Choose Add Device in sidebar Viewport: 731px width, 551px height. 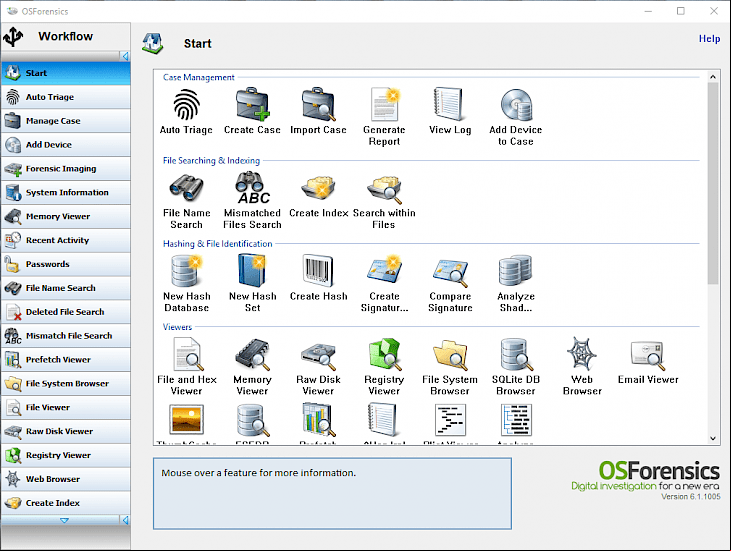coord(66,145)
